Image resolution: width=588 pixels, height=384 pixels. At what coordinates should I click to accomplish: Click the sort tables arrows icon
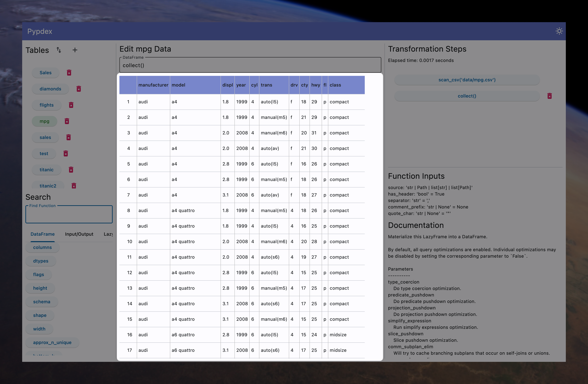[x=59, y=50]
